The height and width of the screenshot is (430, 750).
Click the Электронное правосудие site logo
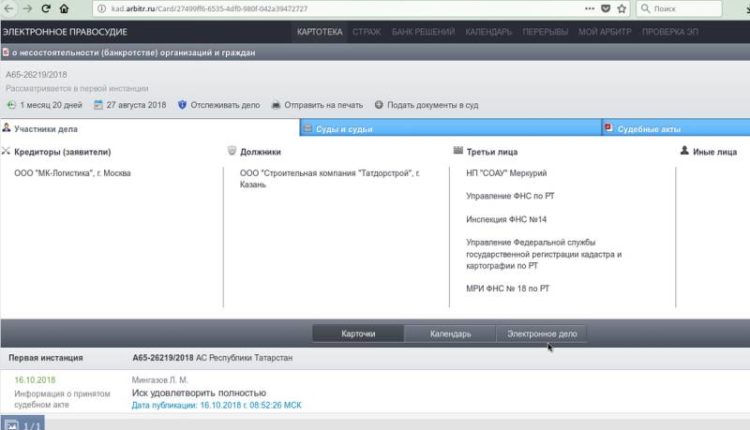tap(65, 32)
